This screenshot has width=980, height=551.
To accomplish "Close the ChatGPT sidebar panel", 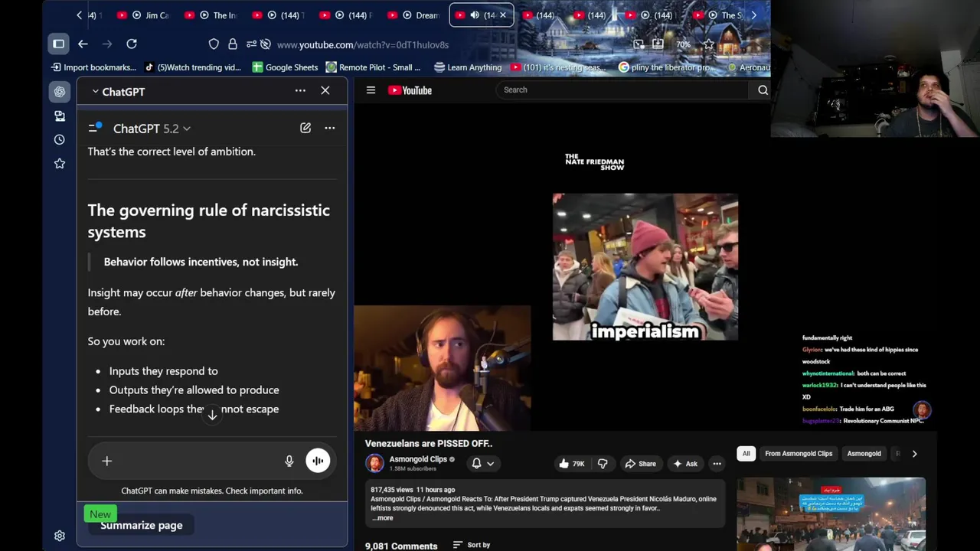I will pyautogui.click(x=325, y=90).
